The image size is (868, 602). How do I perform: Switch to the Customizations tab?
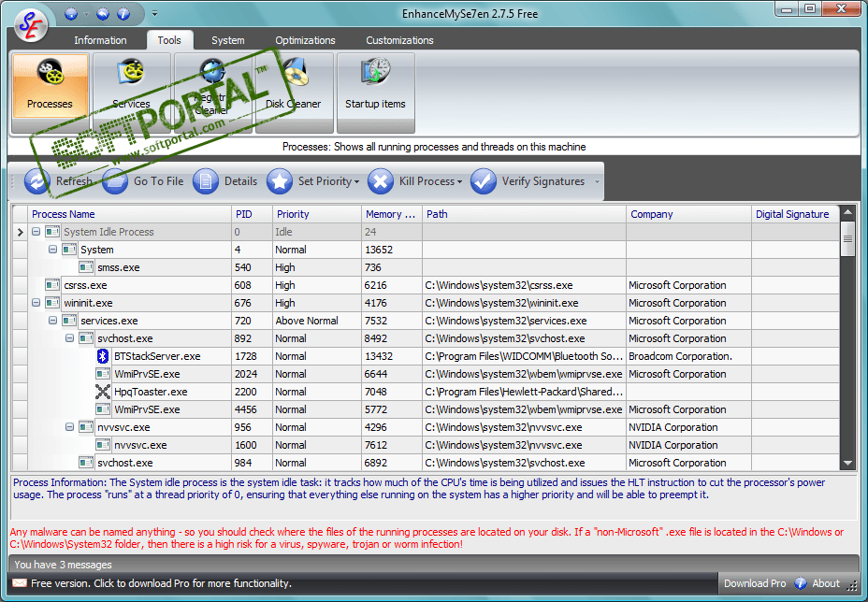(x=399, y=40)
